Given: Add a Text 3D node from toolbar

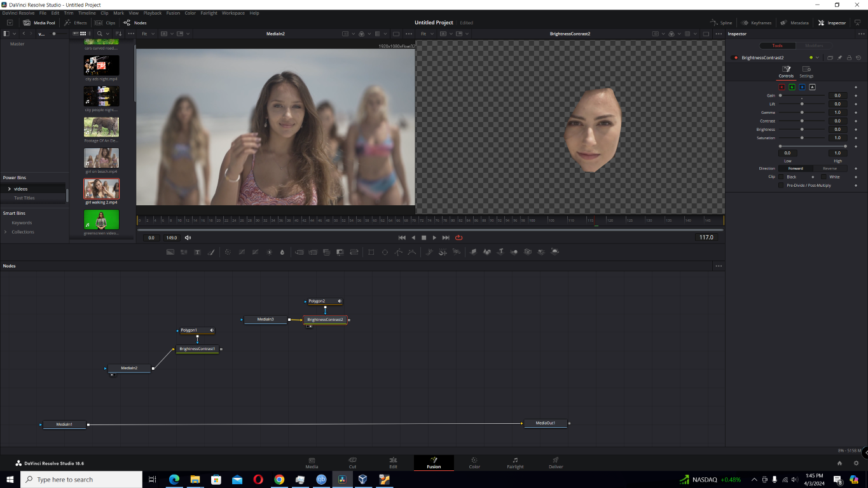Looking at the screenshot, I should click(x=500, y=252).
